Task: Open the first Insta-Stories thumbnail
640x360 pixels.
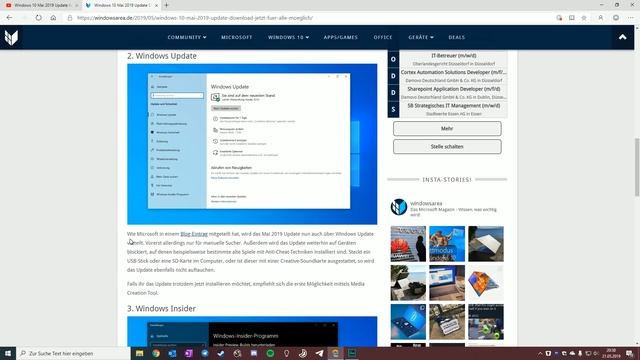Action: (408, 244)
